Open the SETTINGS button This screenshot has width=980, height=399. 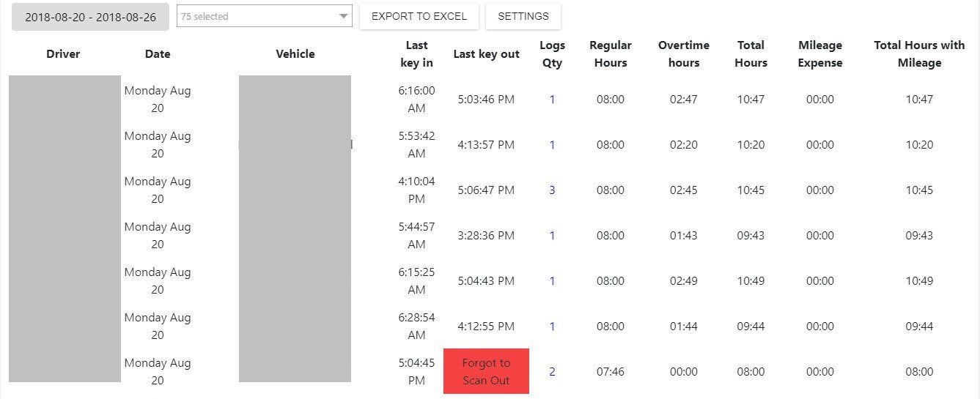[x=523, y=16]
